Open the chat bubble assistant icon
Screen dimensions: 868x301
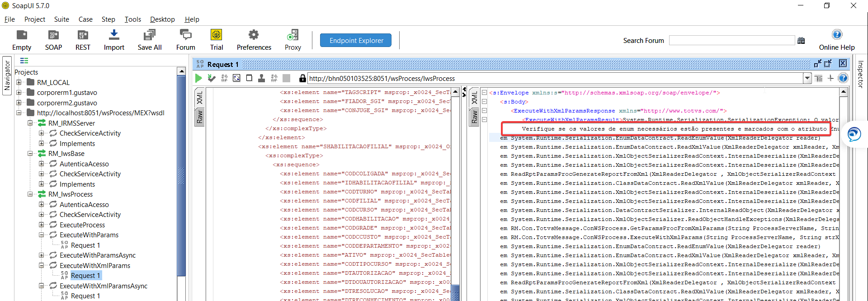[x=854, y=134]
